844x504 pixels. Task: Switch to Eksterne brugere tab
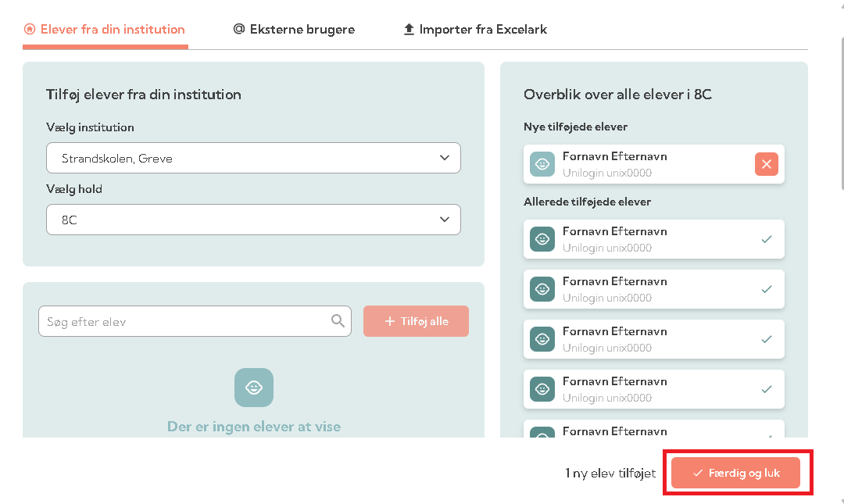(x=294, y=30)
